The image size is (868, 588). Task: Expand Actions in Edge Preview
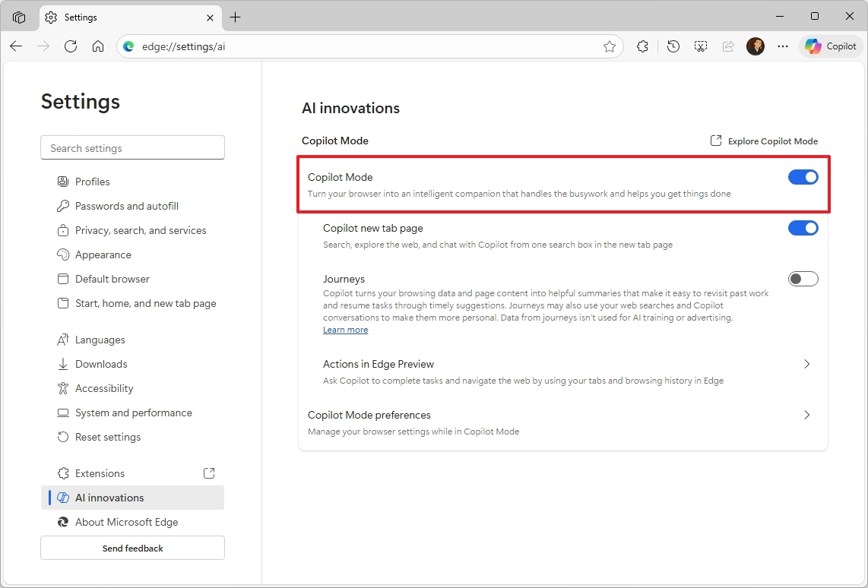click(806, 364)
